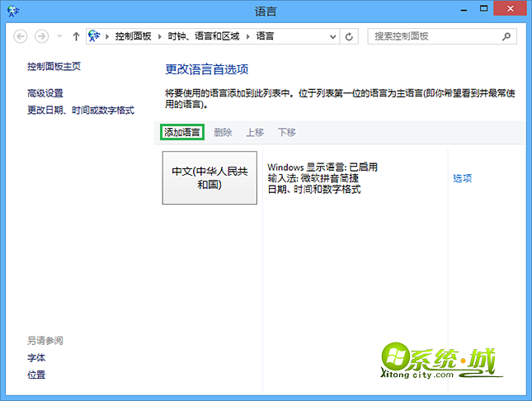Viewport: 532px width, 401px height.
Task: Expand the chevron after 控制面板 in the breadcrumb
Action: point(159,37)
